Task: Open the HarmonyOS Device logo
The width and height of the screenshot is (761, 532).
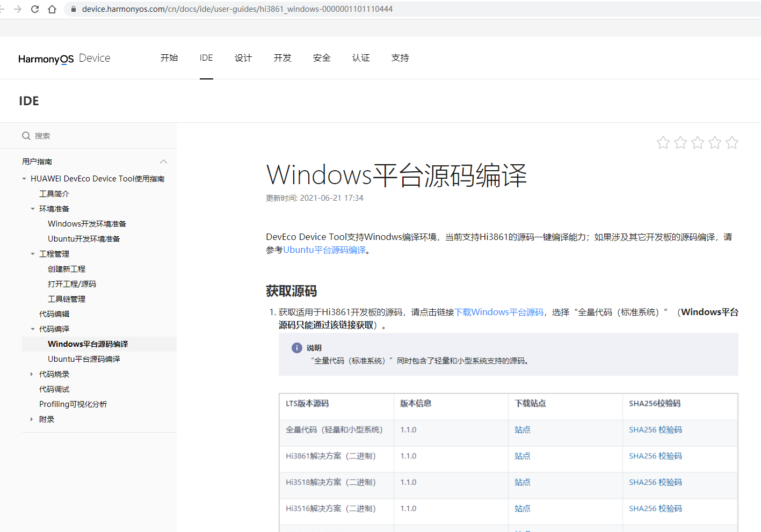Action: [x=64, y=59]
